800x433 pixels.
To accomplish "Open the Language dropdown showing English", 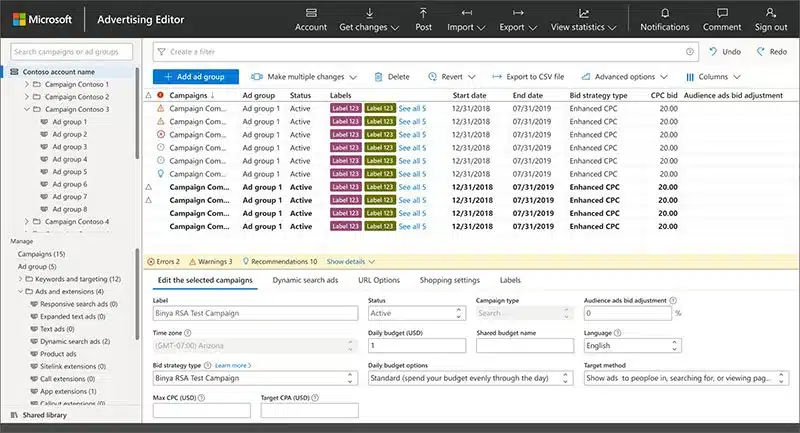I will (x=633, y=346).
